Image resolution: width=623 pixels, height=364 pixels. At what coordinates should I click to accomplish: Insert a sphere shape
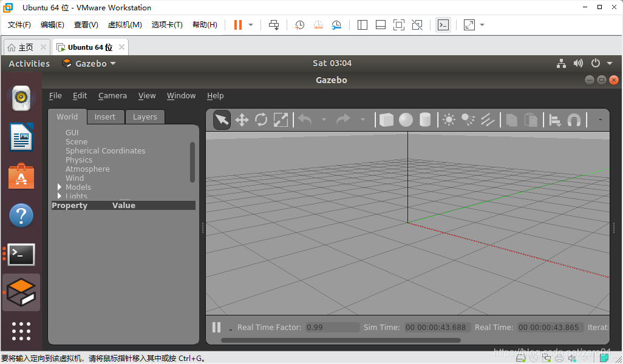(x=406, y=120)
